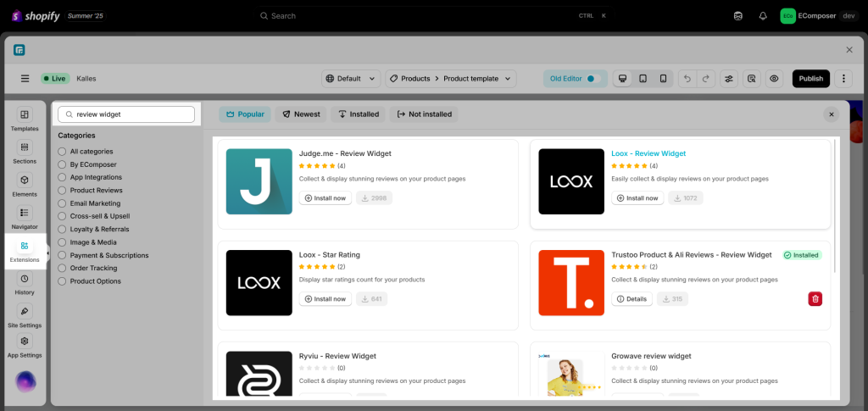Select Product Options category
868x411 pixels.
click(x=62, y=281)
